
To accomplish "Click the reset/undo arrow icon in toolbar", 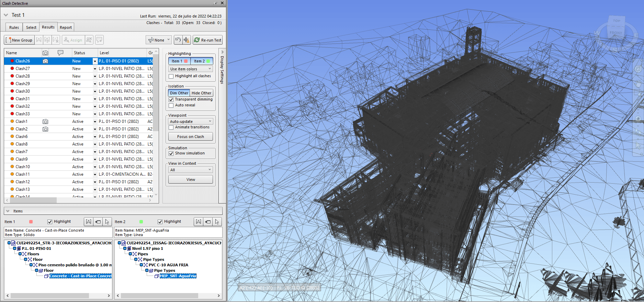I will coord(178,40).
